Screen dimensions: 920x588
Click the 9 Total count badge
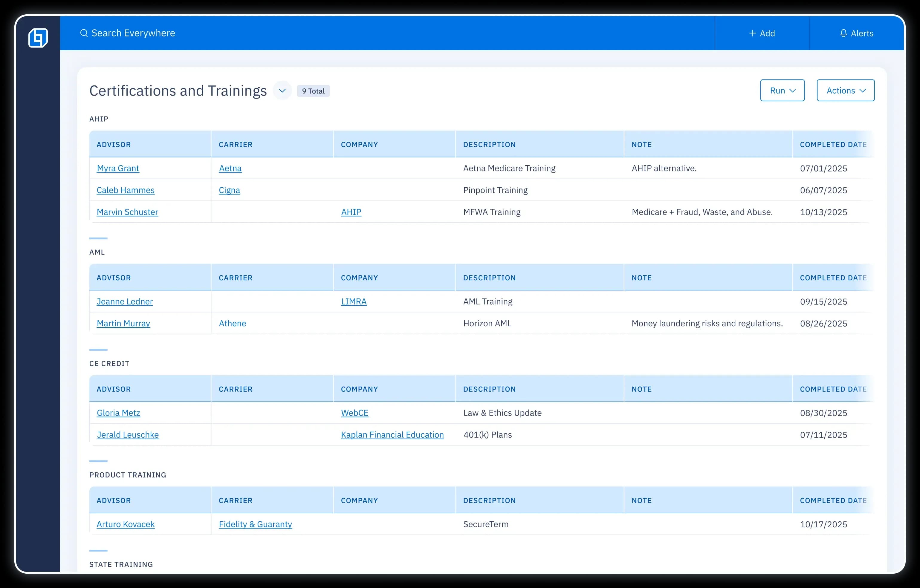click(313, 91)
